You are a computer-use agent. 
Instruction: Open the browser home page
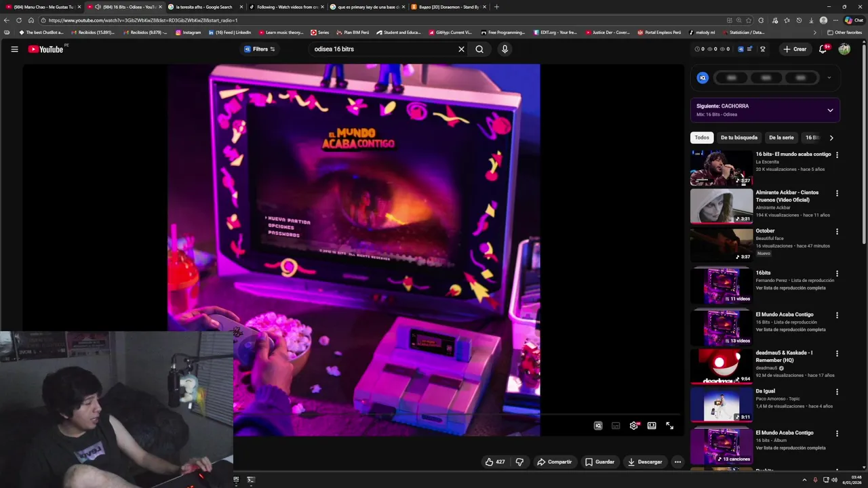point(31,20)
